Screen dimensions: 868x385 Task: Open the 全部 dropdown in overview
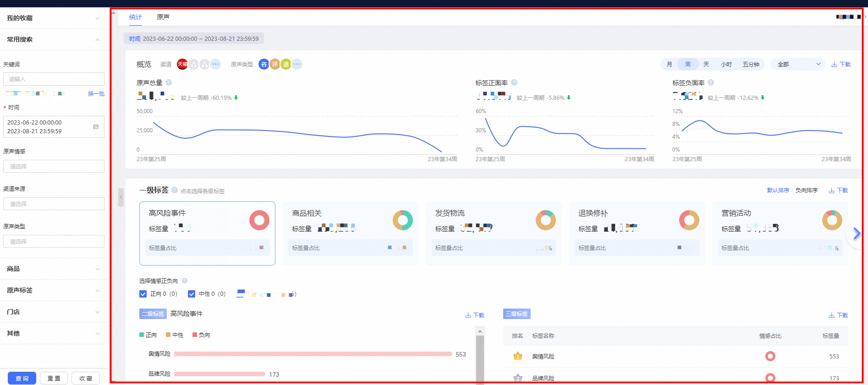coord(798,65)
